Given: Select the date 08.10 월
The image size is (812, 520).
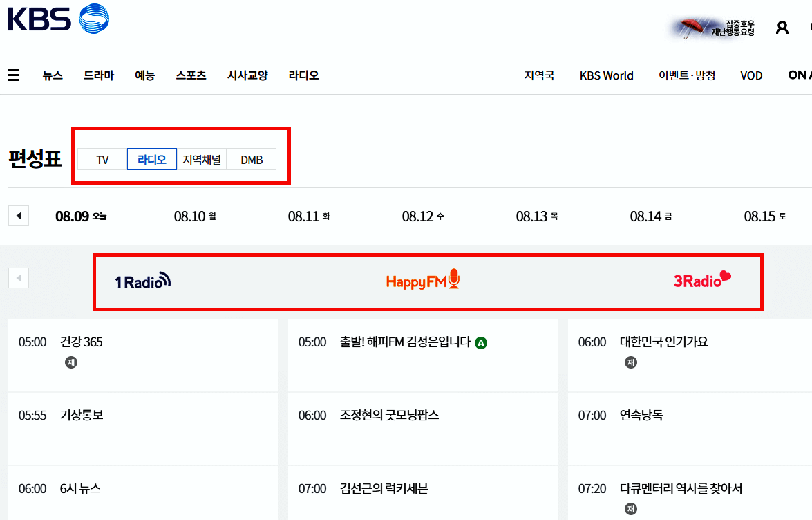Looking at the screenshot, I should pos(195,216).
